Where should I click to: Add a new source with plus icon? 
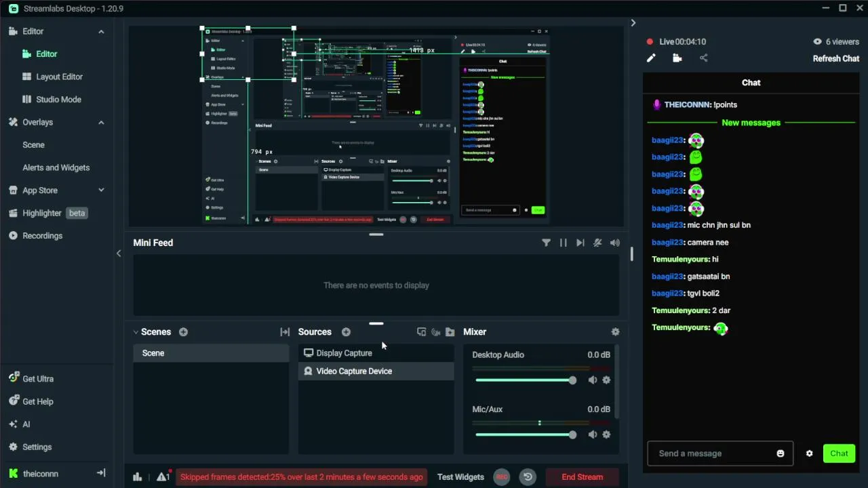346,332
